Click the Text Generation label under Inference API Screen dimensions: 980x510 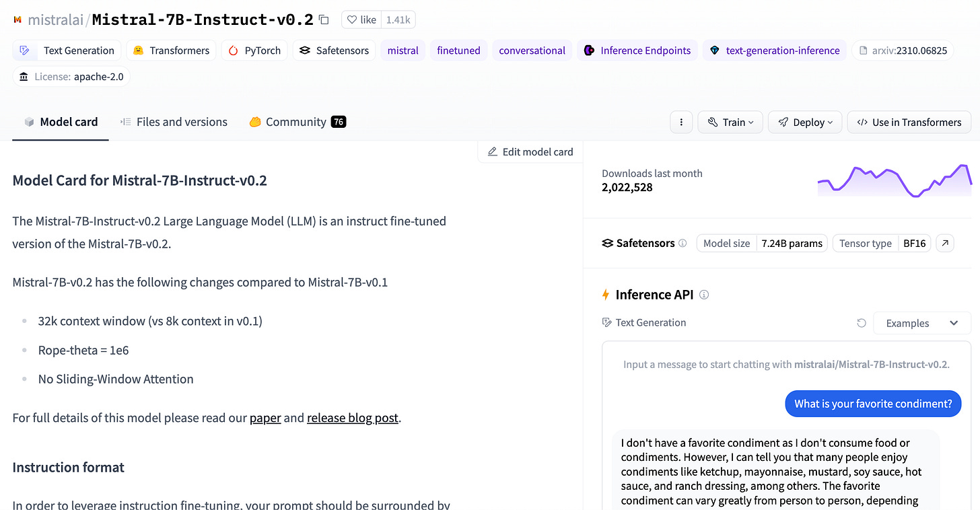pos(651,322)
